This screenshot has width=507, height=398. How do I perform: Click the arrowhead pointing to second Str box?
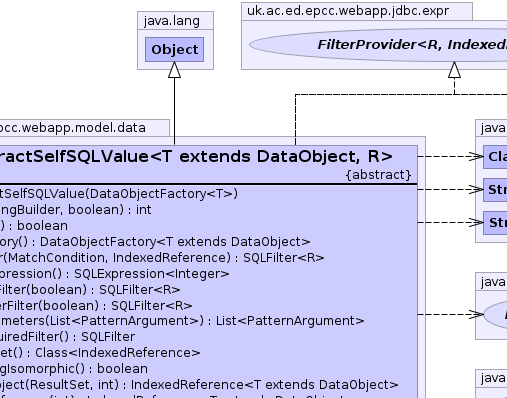(476, 222)
